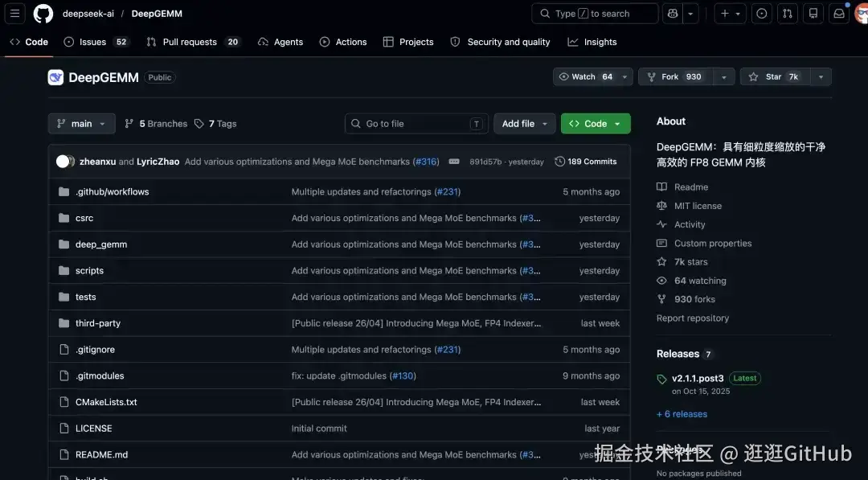Go to GitHub homepage via Octocat logo

(43, 14)
